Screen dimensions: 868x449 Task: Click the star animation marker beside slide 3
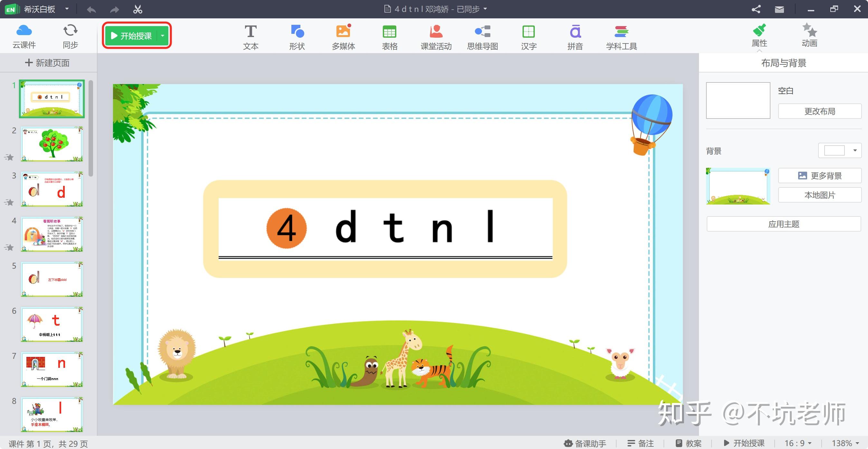pyautogui.click(x=9, y=202)
